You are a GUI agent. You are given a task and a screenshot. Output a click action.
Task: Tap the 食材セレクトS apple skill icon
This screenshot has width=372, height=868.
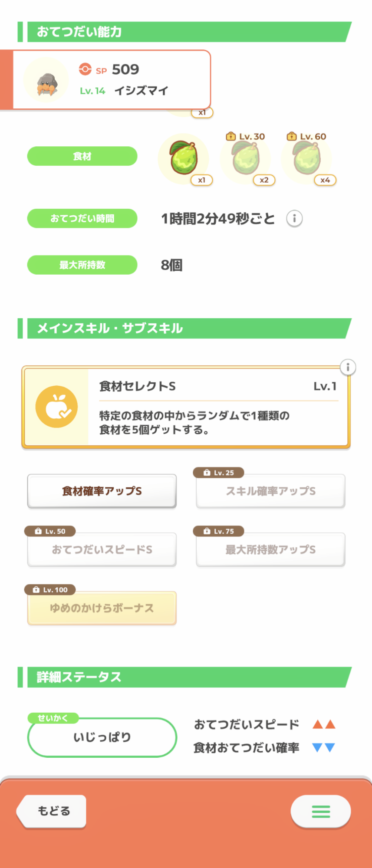pos(56,407)
